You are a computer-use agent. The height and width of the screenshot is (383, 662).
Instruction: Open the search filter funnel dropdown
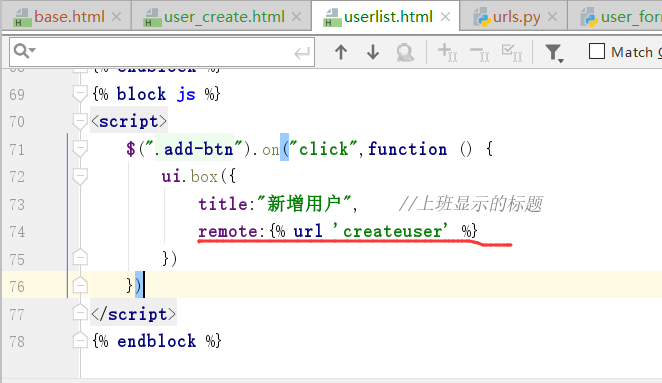[554, 54]
